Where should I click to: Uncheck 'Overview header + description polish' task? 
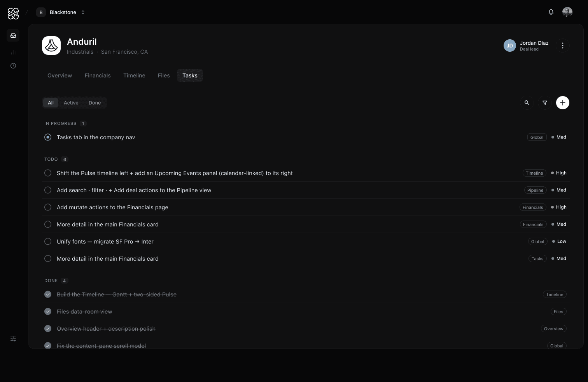point(48,329)
